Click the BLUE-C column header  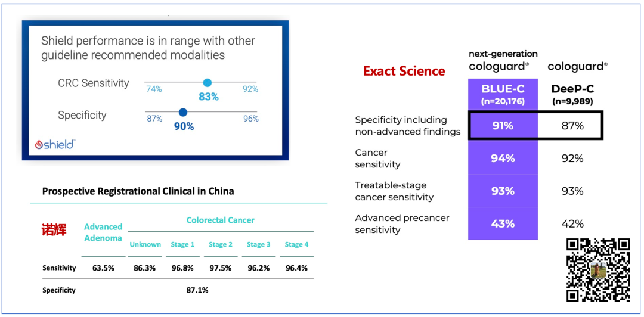[x=503, y=94]
